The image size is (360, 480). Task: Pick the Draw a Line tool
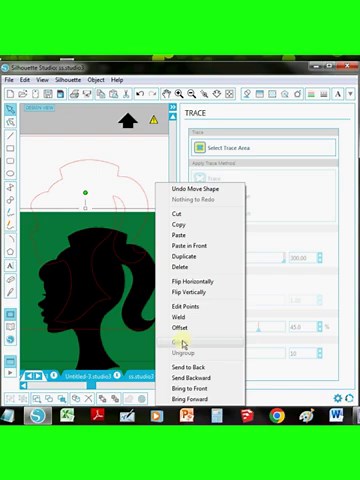coord(10,136)
